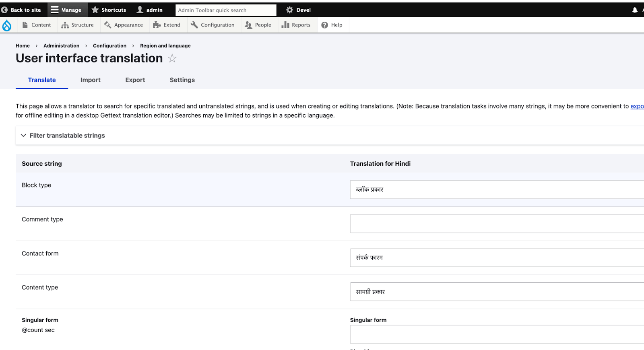This screenshot has height=350, width=644.
Task: Open the Settings tab
Action: [x=182, y=80]
